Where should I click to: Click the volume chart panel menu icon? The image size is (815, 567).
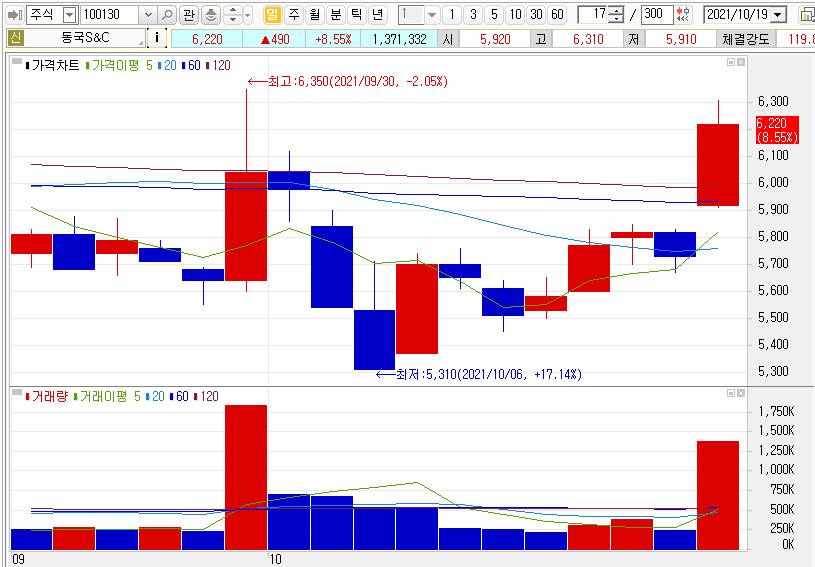coord(16,392)
